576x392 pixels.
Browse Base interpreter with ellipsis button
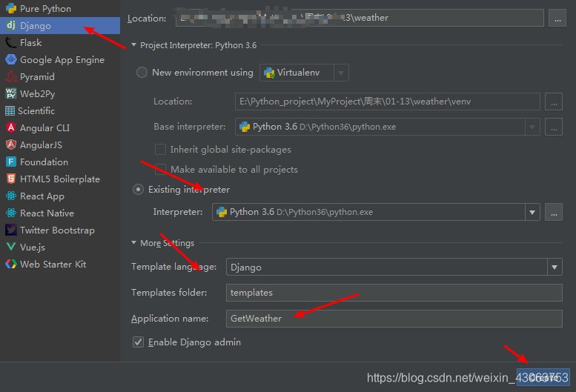click(554, 127)
